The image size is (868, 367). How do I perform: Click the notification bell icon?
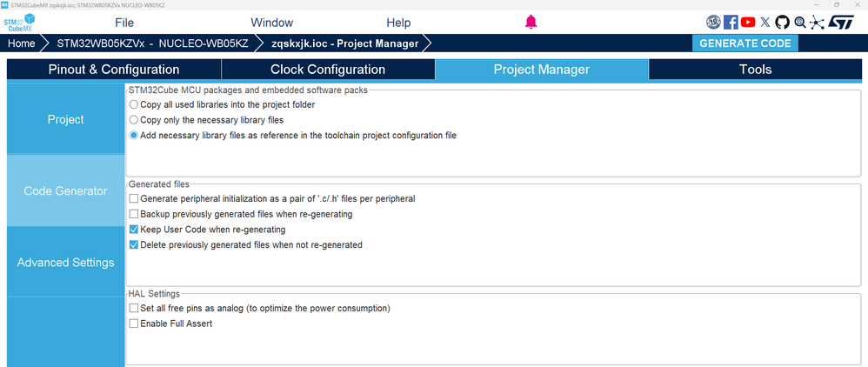coord(531,23)
